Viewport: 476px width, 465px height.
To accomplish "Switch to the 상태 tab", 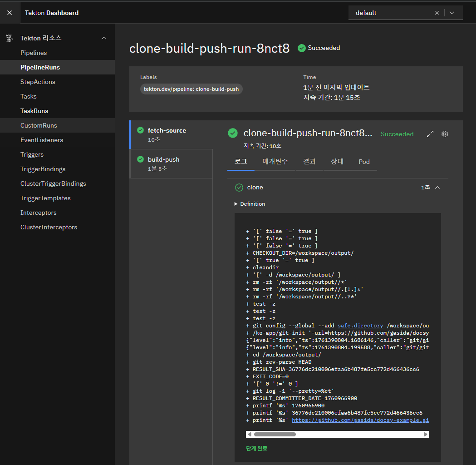I will (337, 162).
